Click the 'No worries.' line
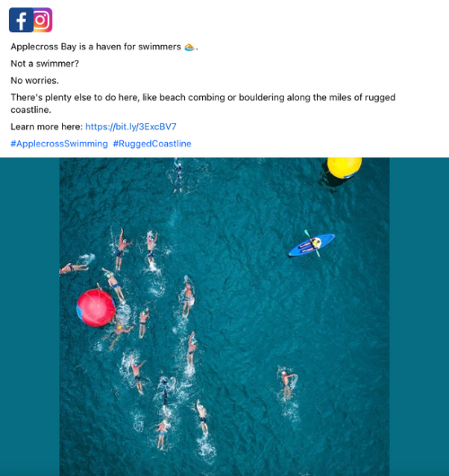 coord(35,81)
